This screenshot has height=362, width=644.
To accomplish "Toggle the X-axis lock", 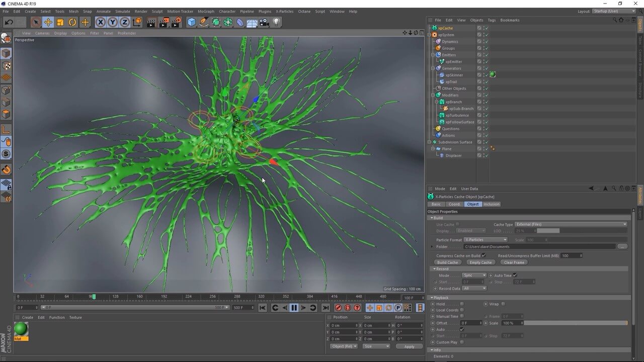I will [x=100, y=22].
